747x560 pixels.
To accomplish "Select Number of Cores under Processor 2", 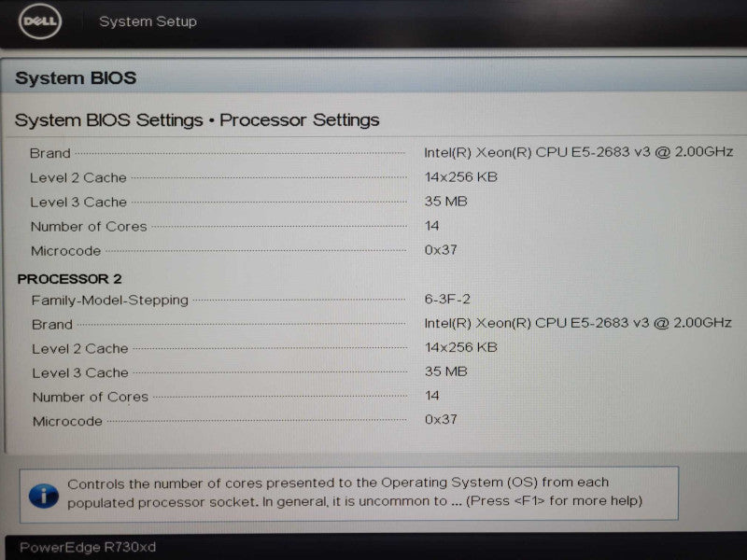I will (91, 397).
